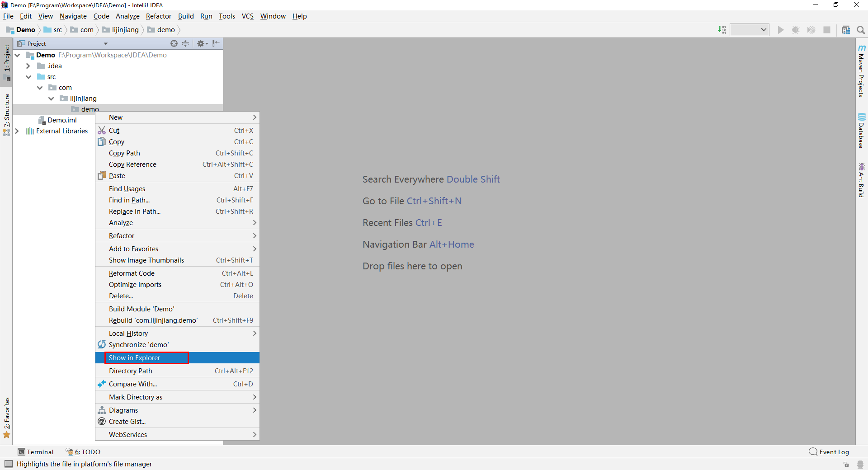Choose Delete... from context menu
Image resolution: width=868 pixels, height=470 pixels.
tap(177, 296)
